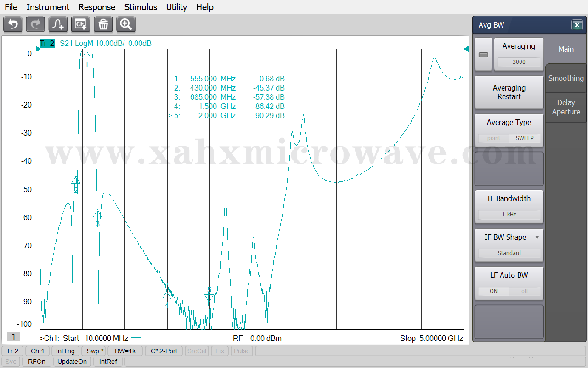
Task: Toggle LF Auto BW ON/off
Action: click(509, 291)
